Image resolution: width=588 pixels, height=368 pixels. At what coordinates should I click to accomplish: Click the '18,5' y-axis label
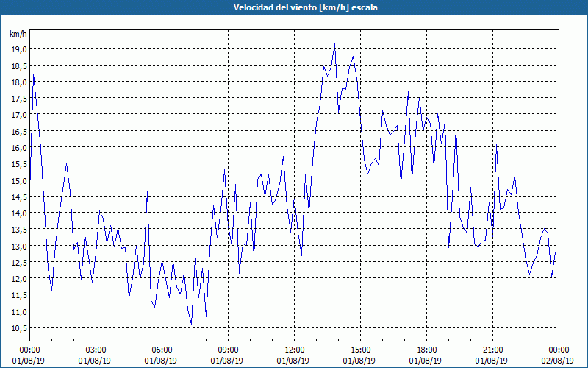click(20, 66)
